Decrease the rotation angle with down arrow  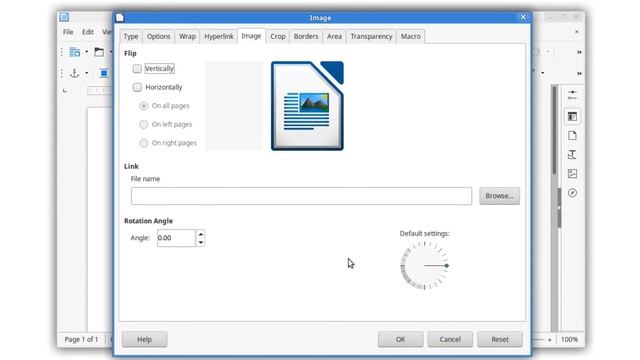(200, 242)
